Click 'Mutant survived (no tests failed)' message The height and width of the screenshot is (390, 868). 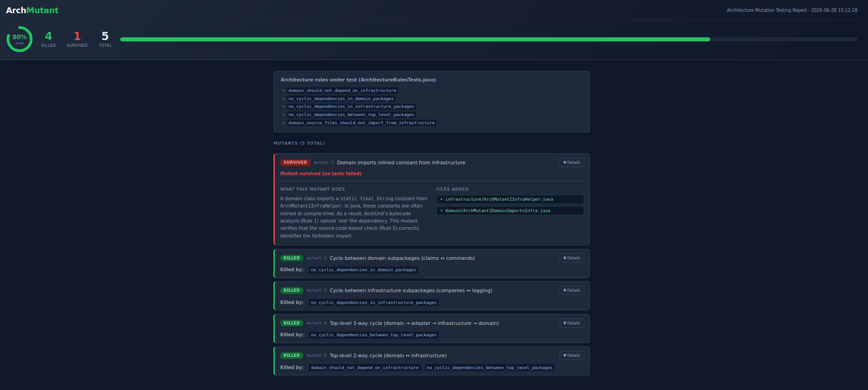(321, 173)
